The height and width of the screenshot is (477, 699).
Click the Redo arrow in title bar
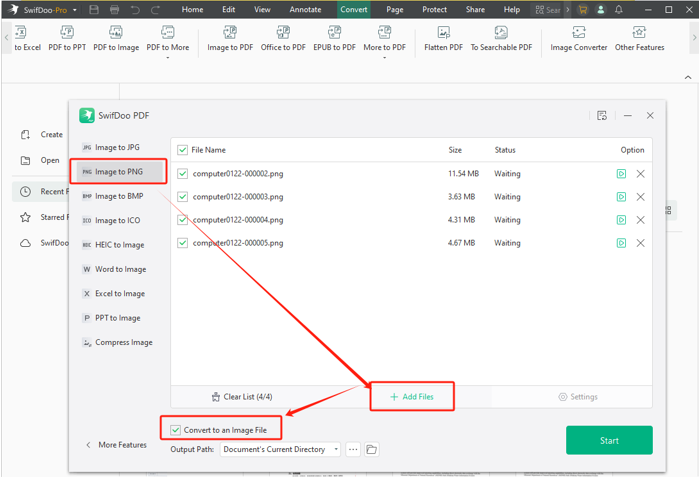(155, 9)
